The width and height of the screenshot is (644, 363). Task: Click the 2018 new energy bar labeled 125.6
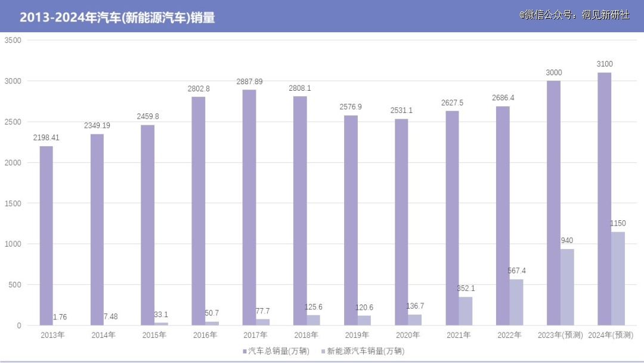pos(314,320)
